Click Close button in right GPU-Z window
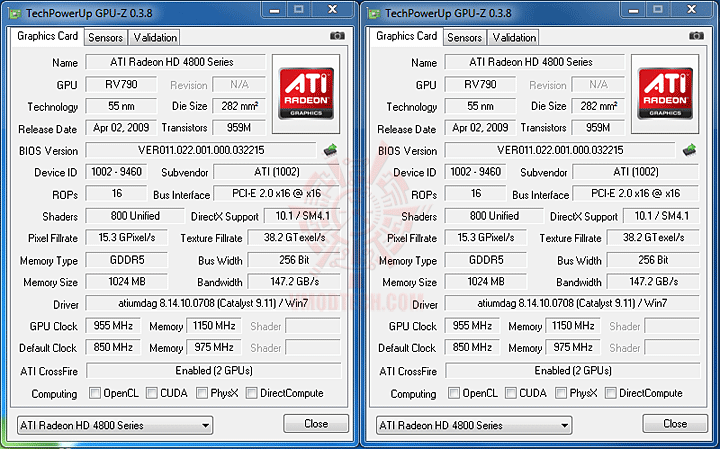Viewport: 720px width, 449px height. (x=675, y=424)
